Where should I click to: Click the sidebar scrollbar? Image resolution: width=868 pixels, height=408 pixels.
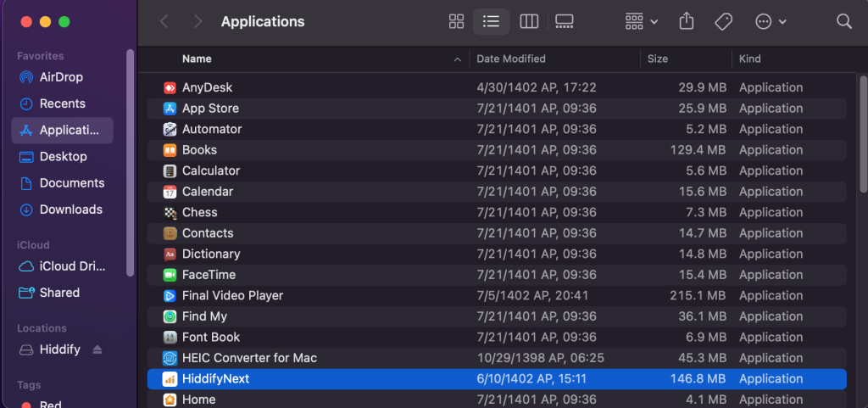(130, 161)
